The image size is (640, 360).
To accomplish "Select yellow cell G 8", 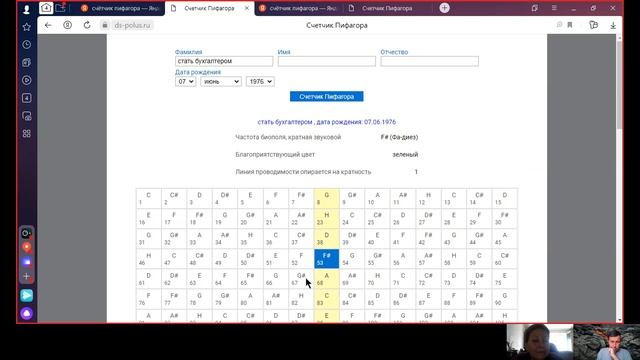I will [x=327, y=198].
